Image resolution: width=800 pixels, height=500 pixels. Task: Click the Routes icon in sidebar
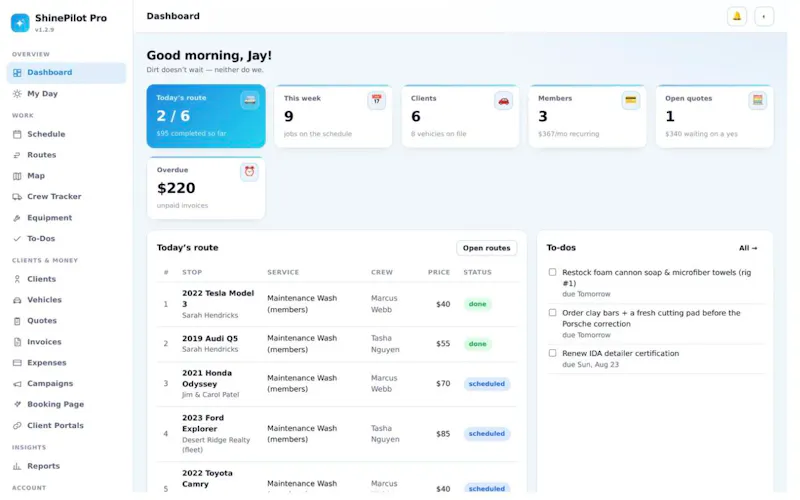tap(17, 155)
